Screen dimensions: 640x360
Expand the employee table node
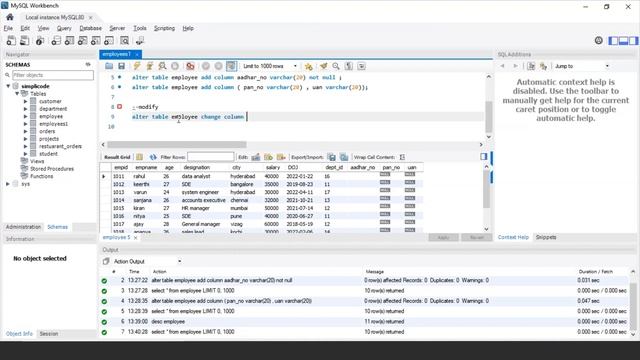[25, 116]
